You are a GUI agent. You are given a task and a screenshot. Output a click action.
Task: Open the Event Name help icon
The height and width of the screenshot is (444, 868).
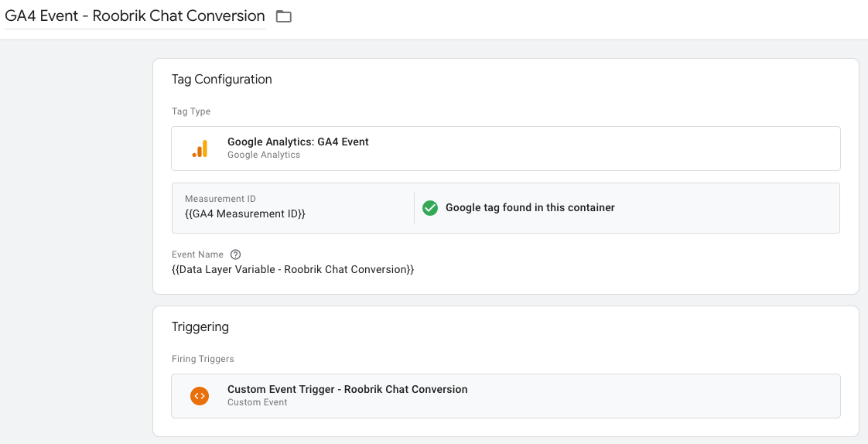click(236, 254)
